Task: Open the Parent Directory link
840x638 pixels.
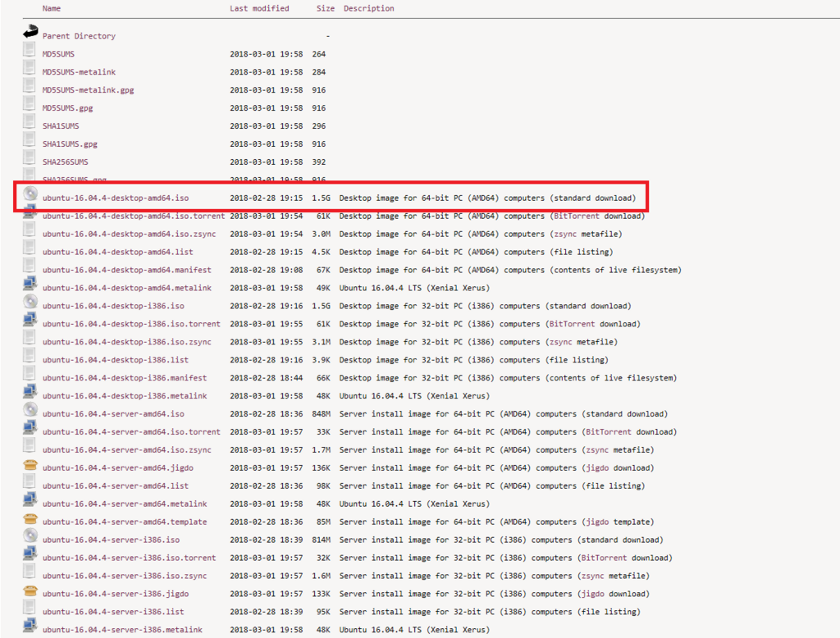Action: tap(79, 36)
